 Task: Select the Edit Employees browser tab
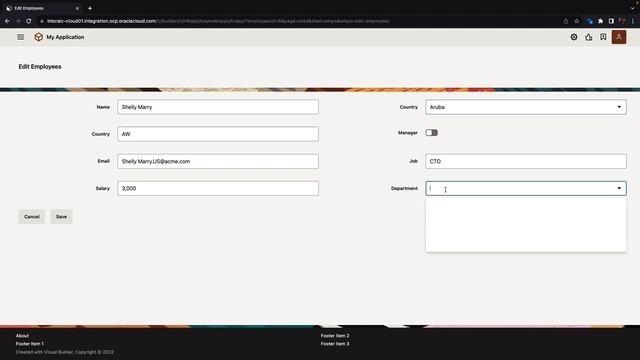(x=42, y=8)
